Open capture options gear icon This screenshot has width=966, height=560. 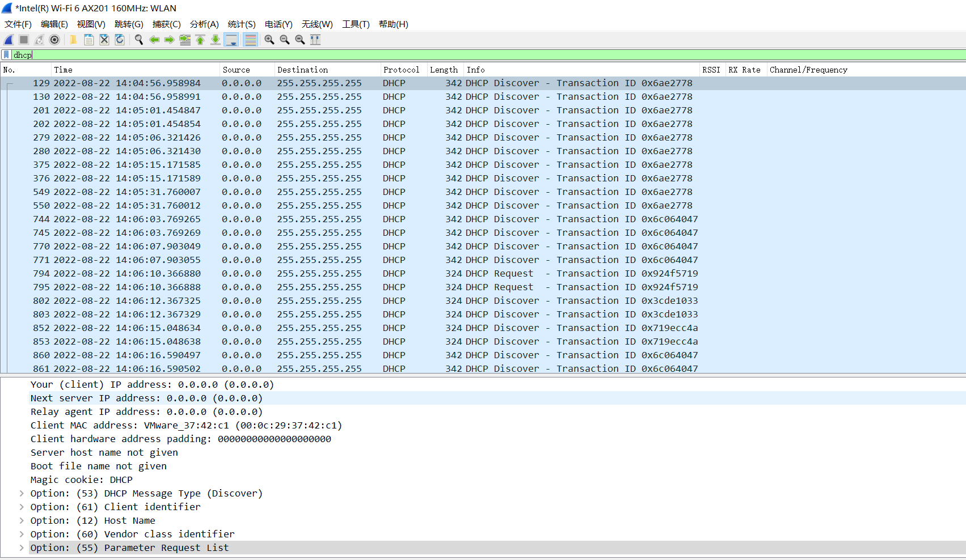pos(54,40)
